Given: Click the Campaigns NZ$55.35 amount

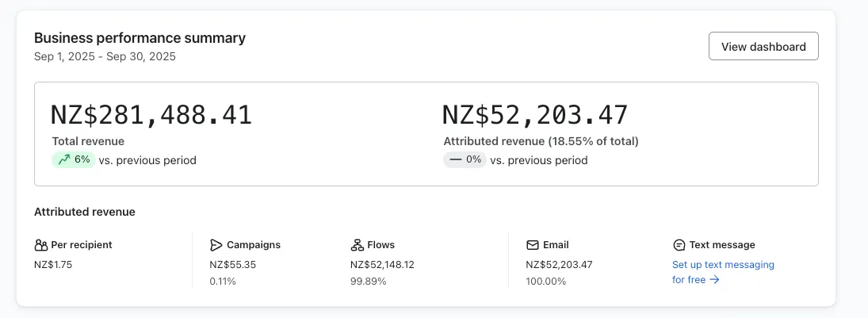Looking at the screenshot, I should (x=233, y=265).
